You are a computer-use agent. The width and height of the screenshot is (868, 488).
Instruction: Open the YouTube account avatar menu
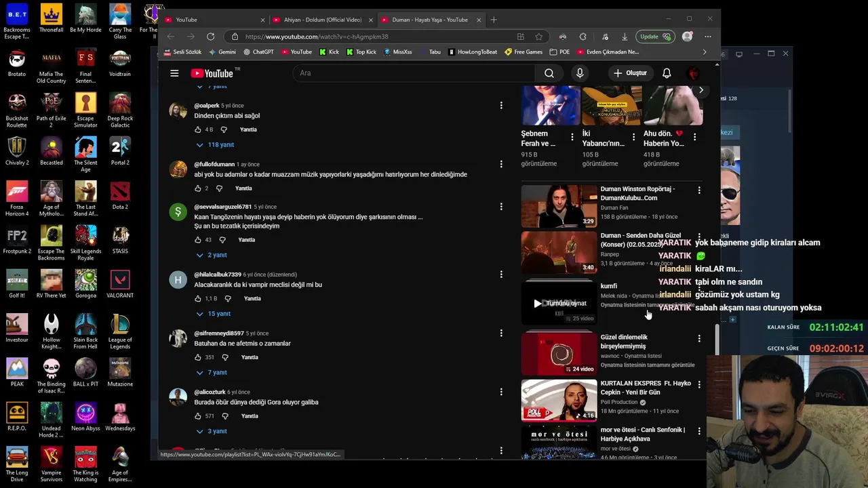(x=694, y=73)
